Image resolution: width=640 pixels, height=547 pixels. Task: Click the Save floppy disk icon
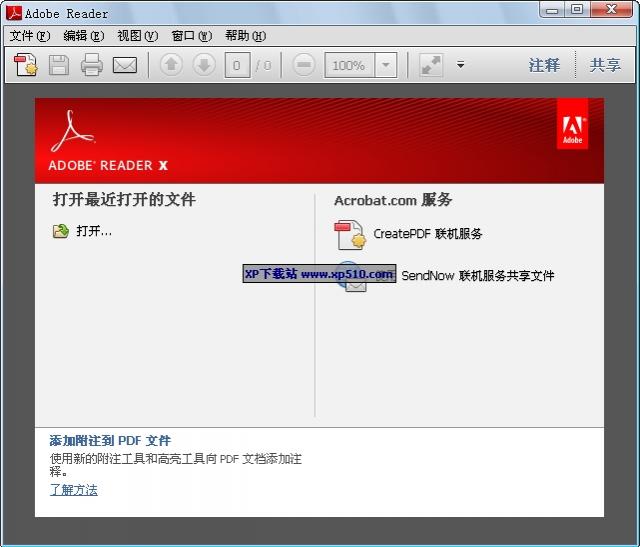pos(59,65)
